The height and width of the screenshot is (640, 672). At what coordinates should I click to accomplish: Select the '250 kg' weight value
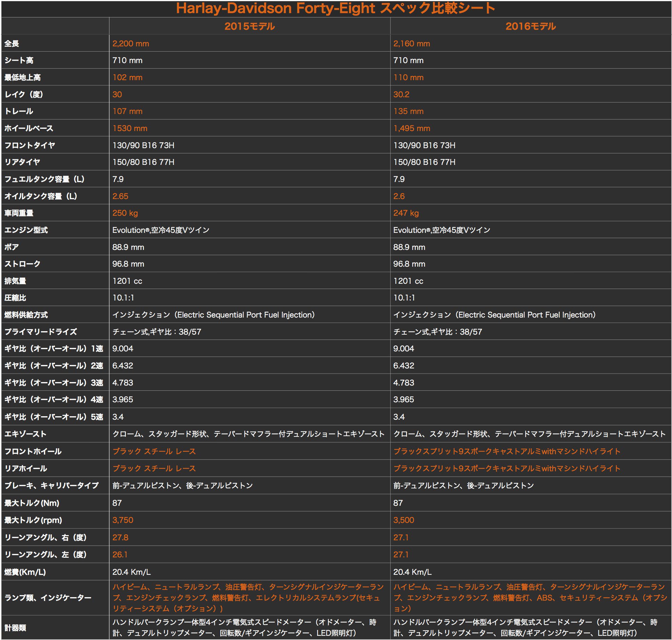click(x=125, y=213)
